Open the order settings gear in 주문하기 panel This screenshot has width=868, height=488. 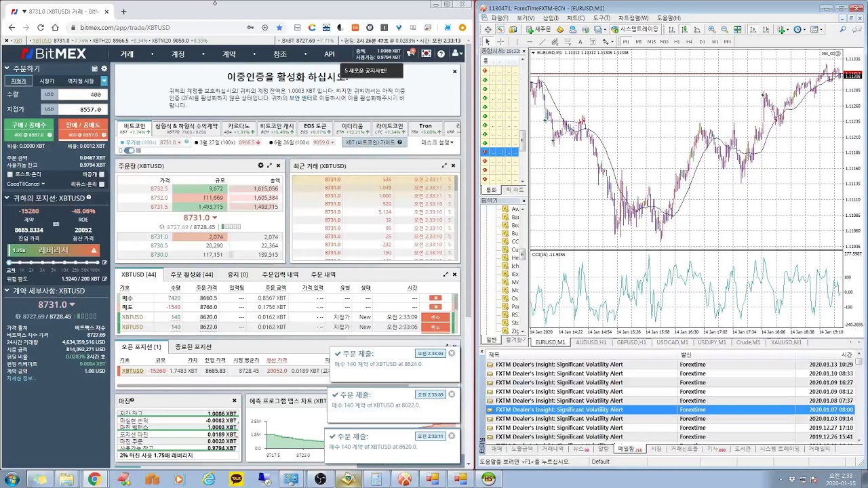coord(104,68)
